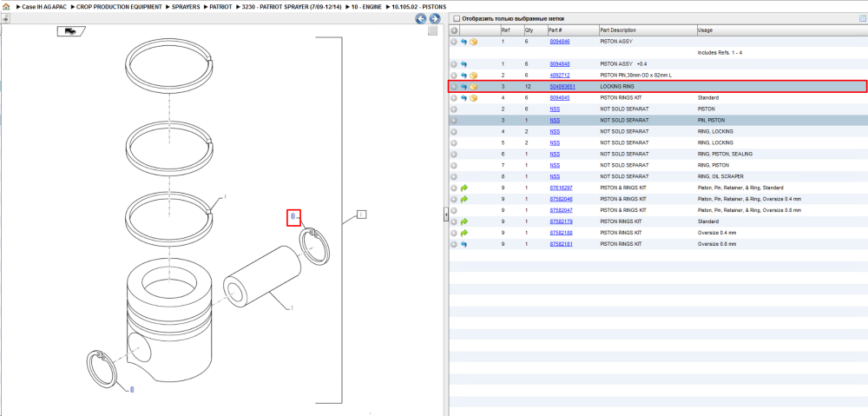Click the box icon in 4892712 row
This screenshot has width=868, height=416.
pyautogui.click(x=473, y=76)
